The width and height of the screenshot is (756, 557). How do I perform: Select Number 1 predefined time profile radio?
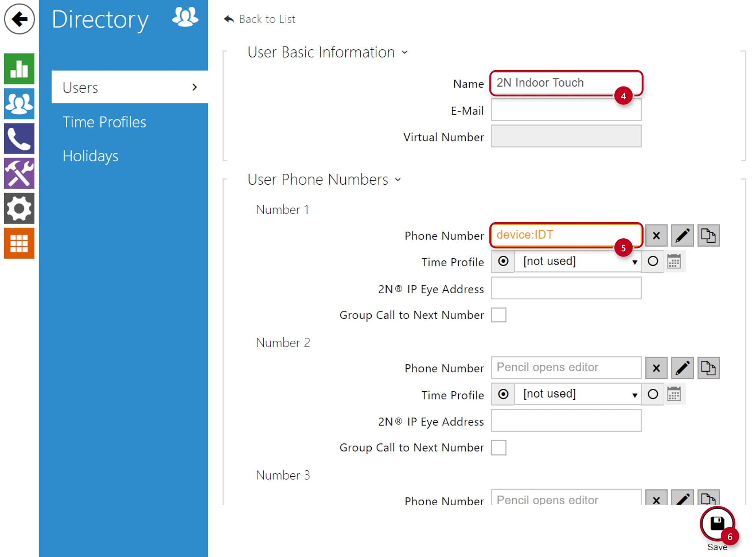tap(503, 261)
